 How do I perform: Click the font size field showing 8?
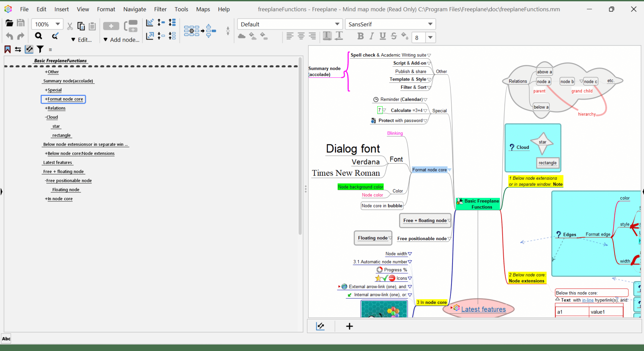(x=419, y=38)
